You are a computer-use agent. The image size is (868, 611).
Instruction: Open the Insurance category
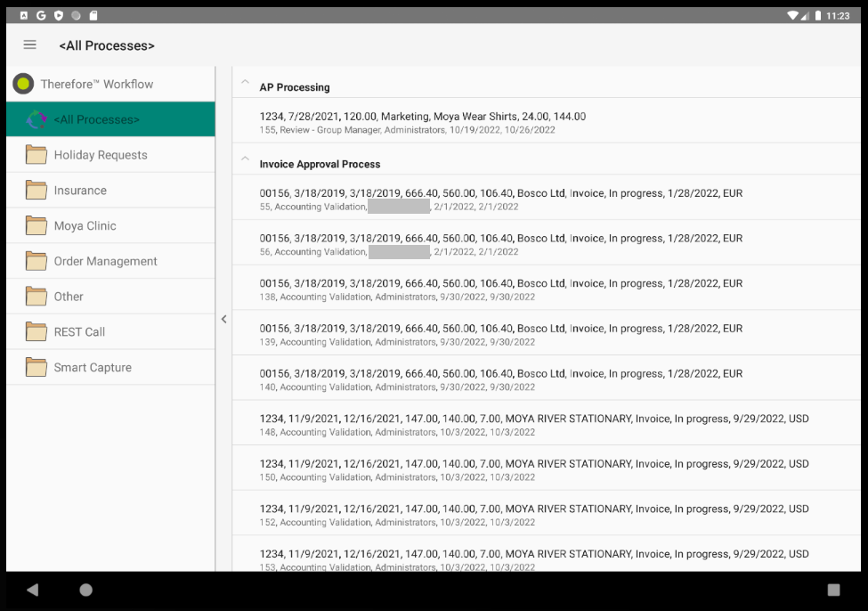(110, 190)
